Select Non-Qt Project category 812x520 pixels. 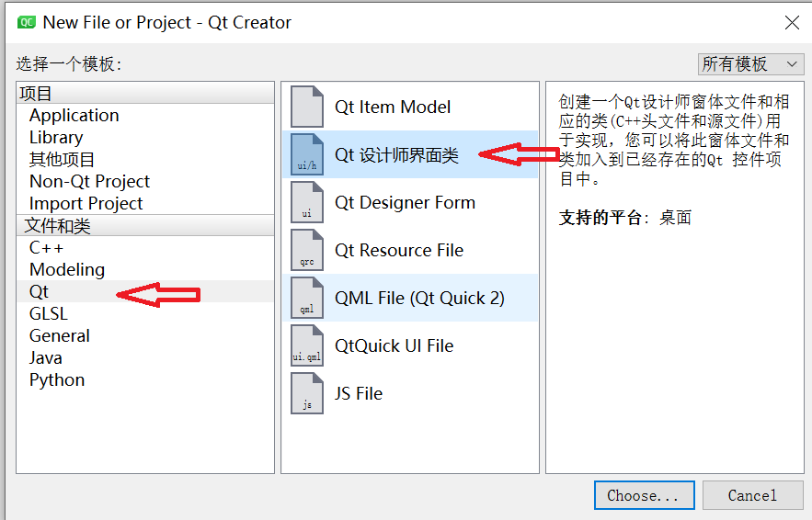coord(89,182)
